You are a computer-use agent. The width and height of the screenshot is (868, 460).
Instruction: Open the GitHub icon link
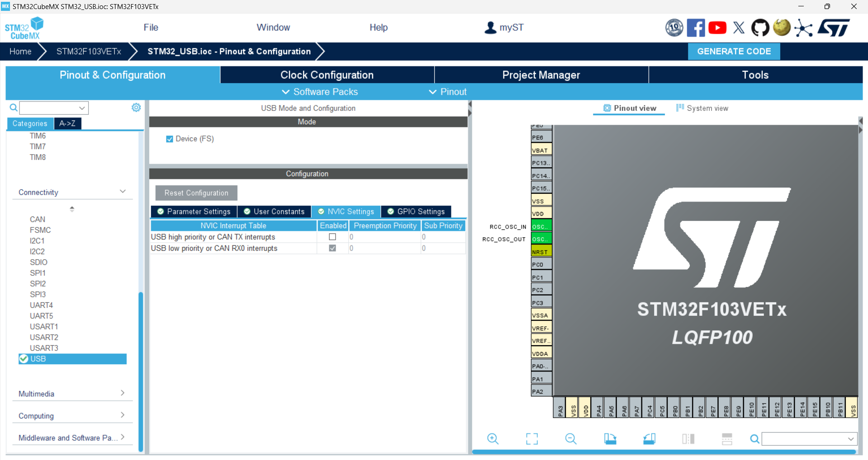click(x=760, y=28)
